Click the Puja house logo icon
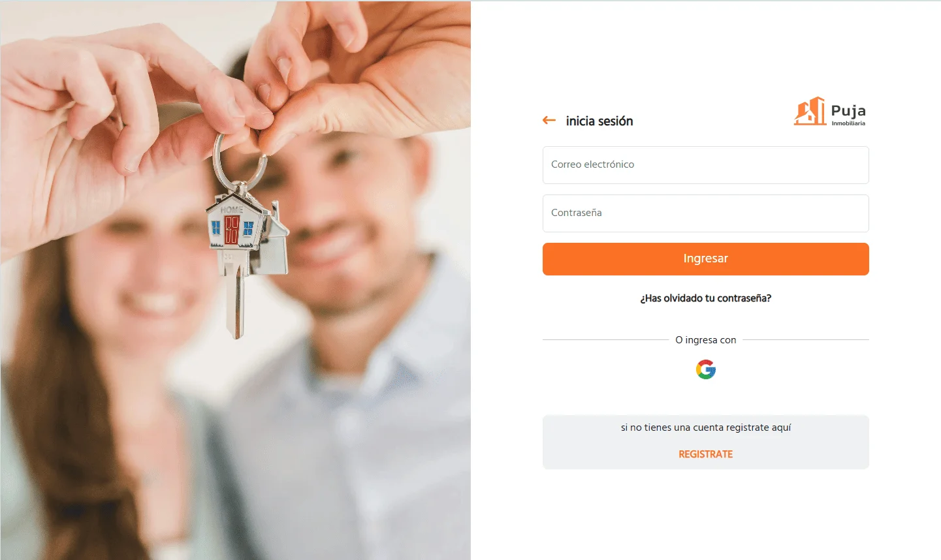Screen dimensions: 941x560 (x=810, y=111)
